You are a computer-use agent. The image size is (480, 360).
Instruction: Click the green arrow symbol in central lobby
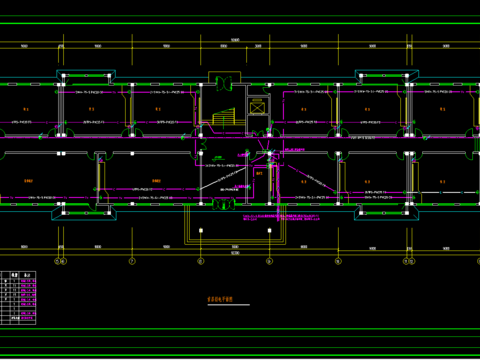click(x=218, y=158)
